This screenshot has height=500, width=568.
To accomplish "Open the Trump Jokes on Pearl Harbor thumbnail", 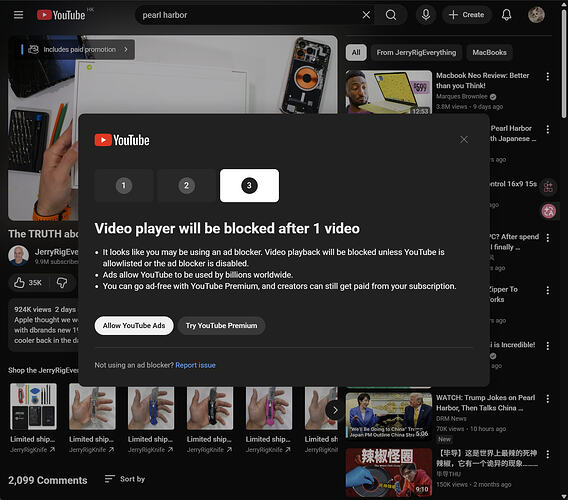I will (389, 416).
